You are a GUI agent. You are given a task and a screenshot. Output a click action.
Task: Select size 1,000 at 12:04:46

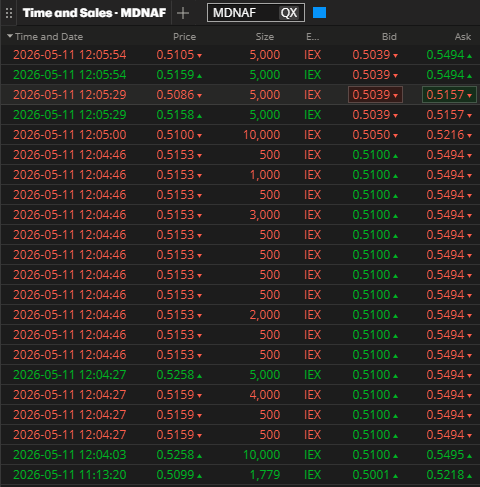point(265,175)
